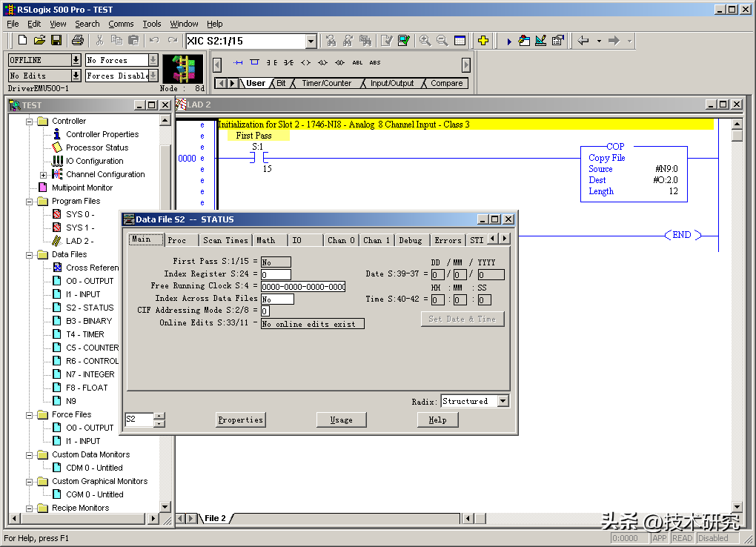The image size is (756, 547).
Task: Select the LAD 2 ladder file icon
Action: (x=56, y=241)
